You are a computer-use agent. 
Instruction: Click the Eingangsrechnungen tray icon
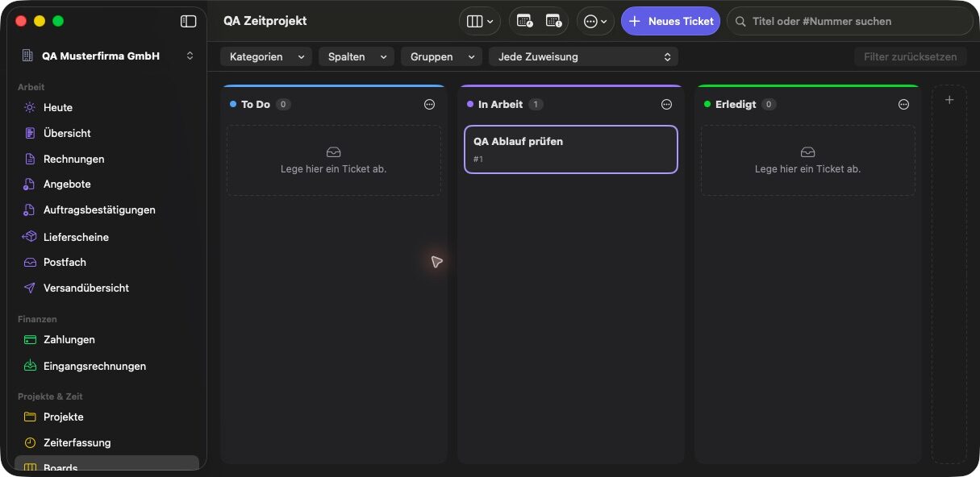click(30, 366)
